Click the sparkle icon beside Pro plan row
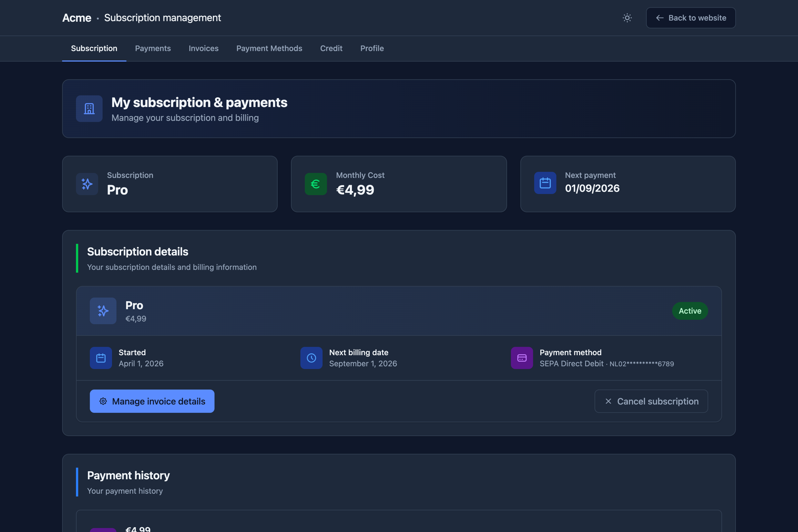 pyautogui.click(x=103, y=311)
